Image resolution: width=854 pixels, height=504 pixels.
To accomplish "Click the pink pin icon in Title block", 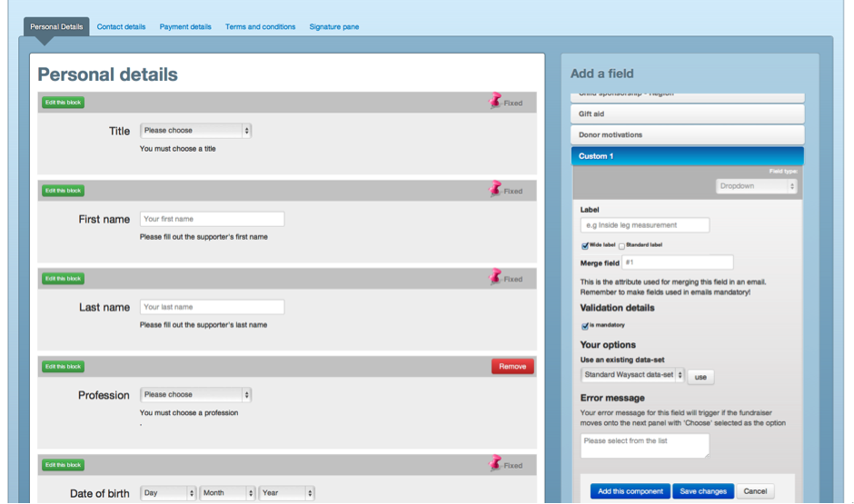I will click(495, 102).
